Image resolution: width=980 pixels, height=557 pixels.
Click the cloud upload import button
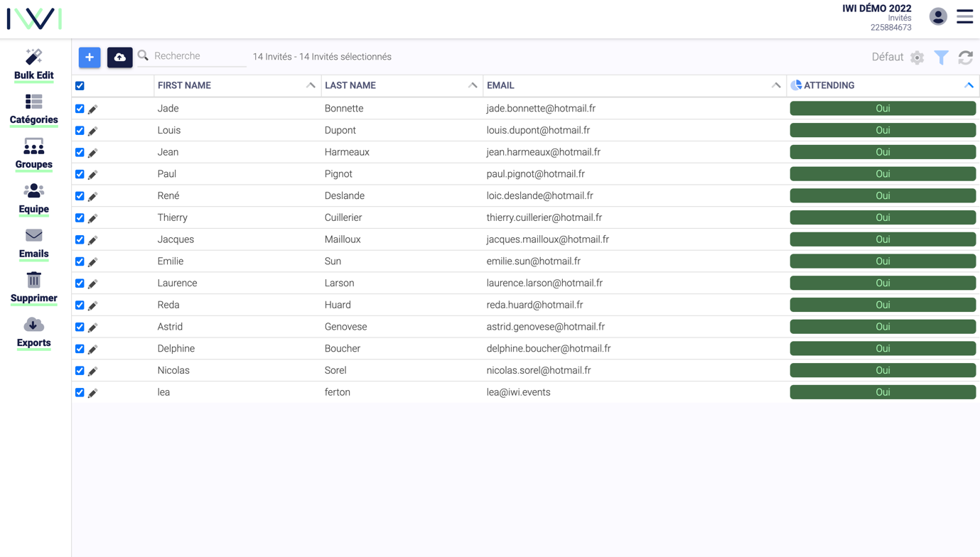[119, 57]
